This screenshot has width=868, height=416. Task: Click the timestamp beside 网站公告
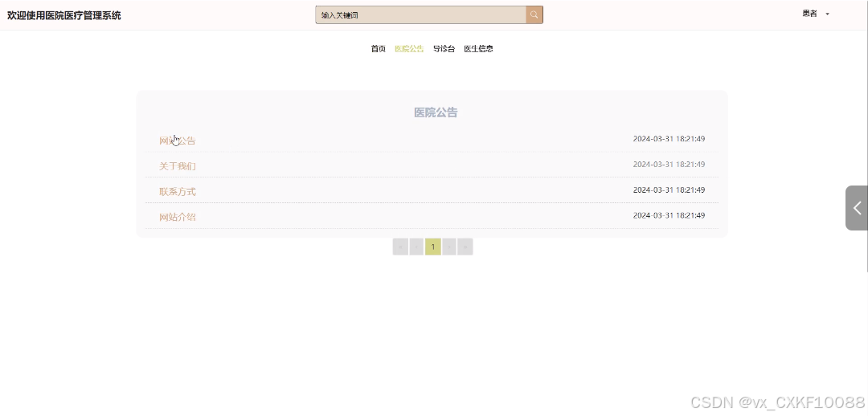coord(669,139)
